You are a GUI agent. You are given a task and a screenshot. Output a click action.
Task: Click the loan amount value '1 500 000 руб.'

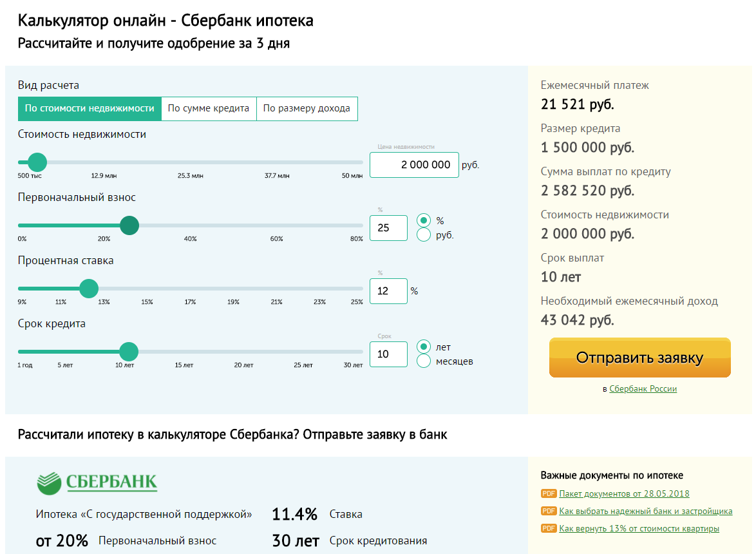click(x=587, y=147)
